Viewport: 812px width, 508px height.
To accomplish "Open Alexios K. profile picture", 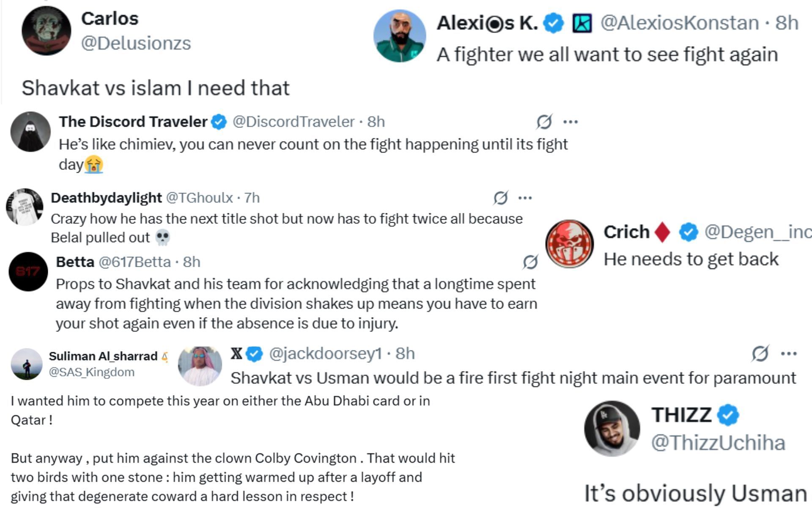I will [x=400, y=36].
